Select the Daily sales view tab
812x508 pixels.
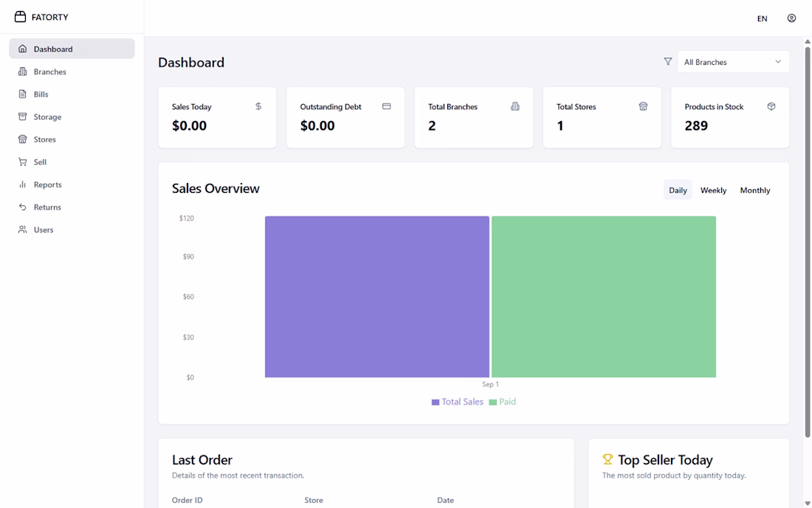pyautogui.click(x=678, y=190)
